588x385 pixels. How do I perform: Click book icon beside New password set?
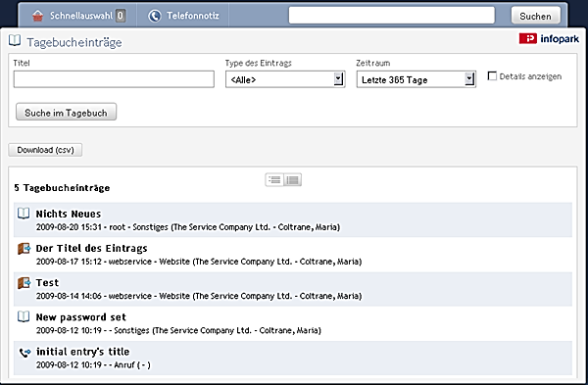[24, 316]
